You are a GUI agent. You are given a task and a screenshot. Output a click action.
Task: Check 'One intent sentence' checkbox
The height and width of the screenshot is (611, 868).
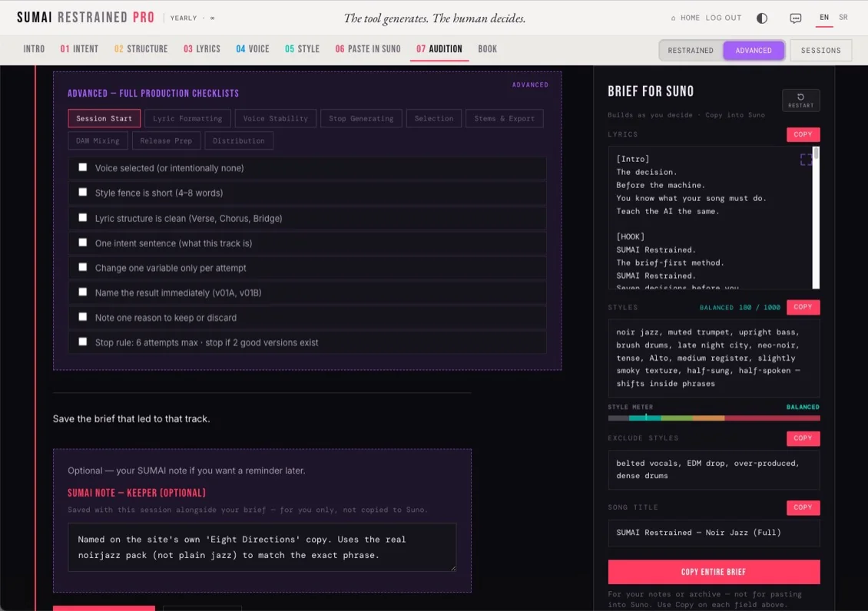pos(82,243)
